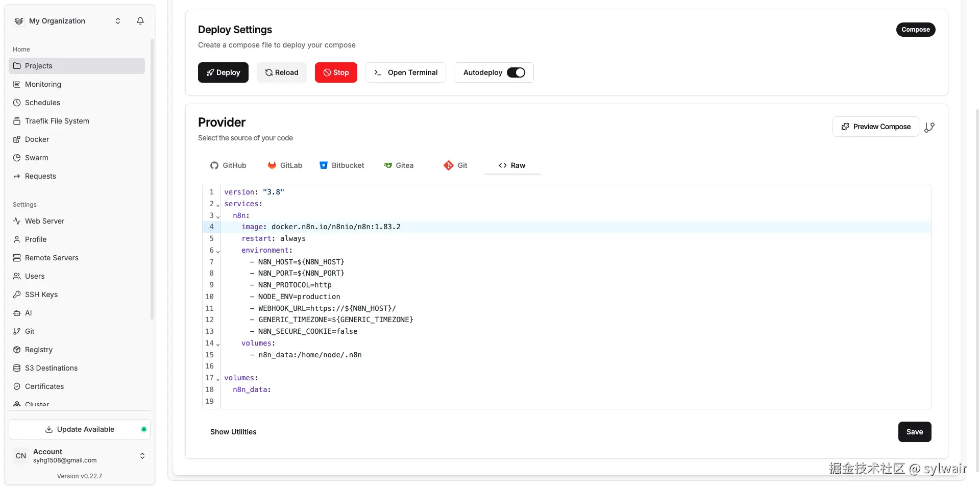Click the Preview Compose button
980x489 pixels.
click(876, 127)
